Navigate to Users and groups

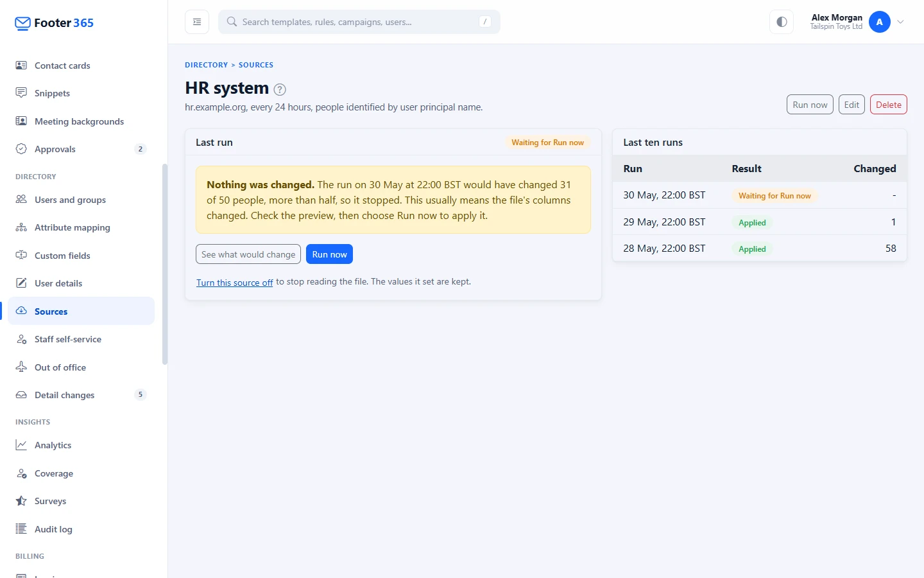tap(81, 200)
